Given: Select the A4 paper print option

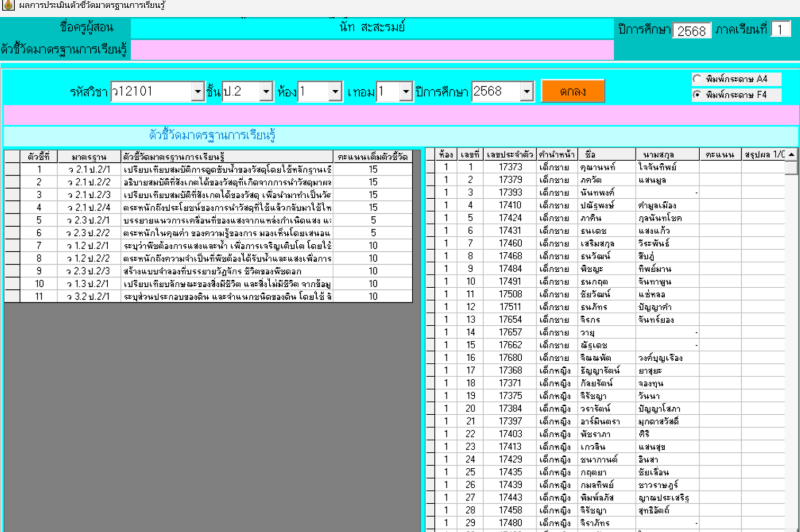Looking at the screenshot, I should tap(697, 78).
